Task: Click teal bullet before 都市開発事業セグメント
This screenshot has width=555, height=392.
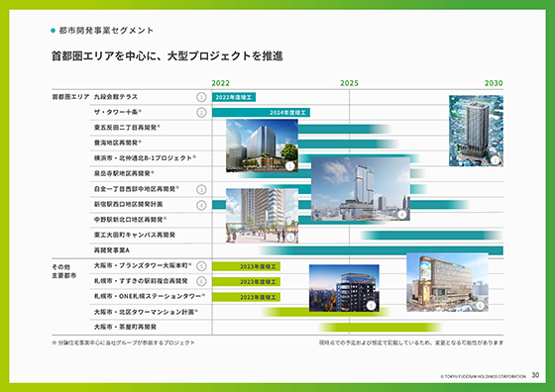Action: click(54, 31)
